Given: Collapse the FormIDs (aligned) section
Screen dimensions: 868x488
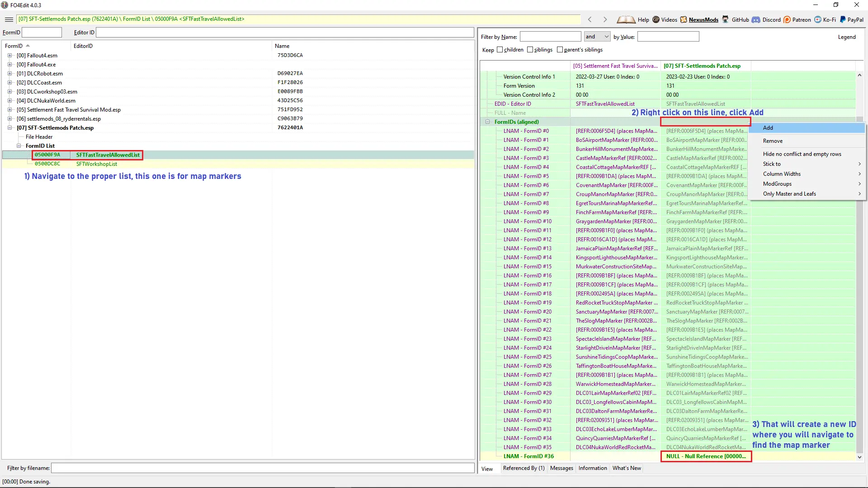Looking at the screenshot, I should point(487,122).
